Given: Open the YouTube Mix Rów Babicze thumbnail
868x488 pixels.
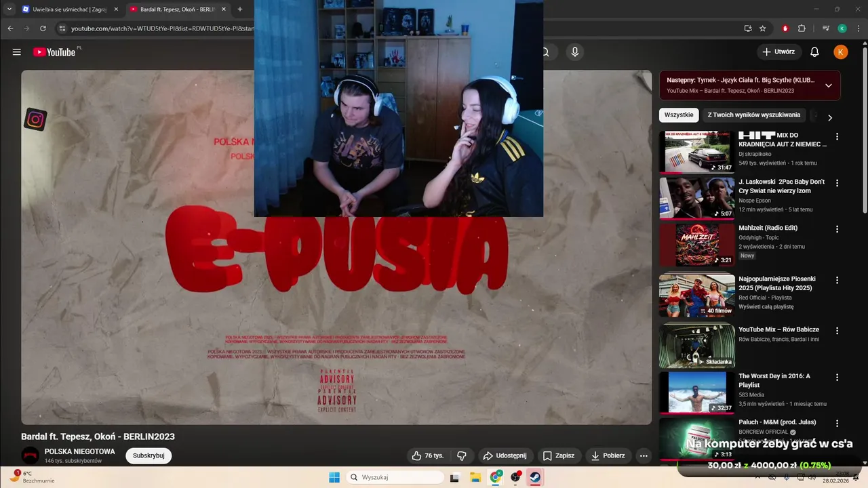Looking at the screenshot, I should tap(697, 346).
